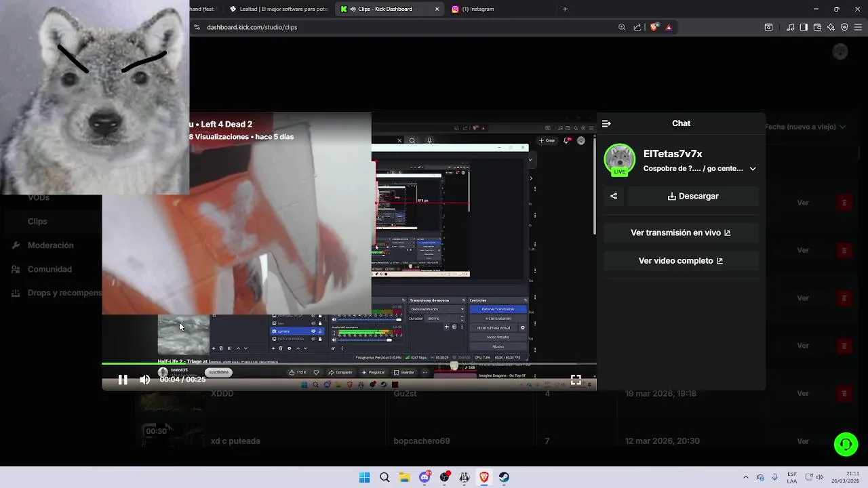This screenshot has height=488, width=868.
Task: Open Steam from the taskbar
Action: [x=505, y=477]
